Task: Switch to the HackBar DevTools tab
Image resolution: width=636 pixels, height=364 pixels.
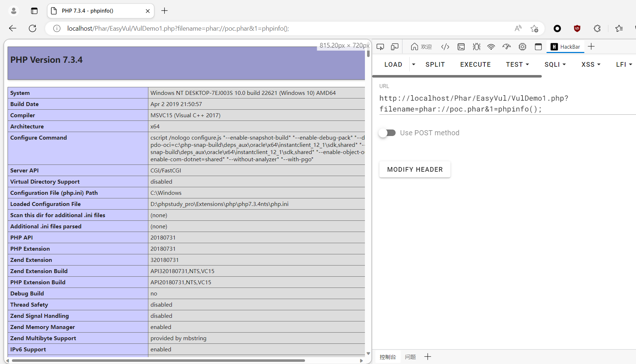Action: click(565, 47)
